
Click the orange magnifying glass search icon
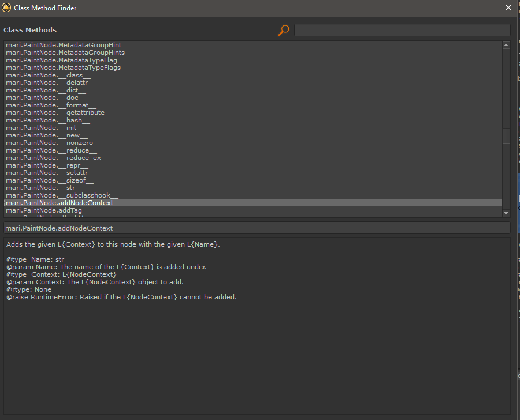coord(283,29)
